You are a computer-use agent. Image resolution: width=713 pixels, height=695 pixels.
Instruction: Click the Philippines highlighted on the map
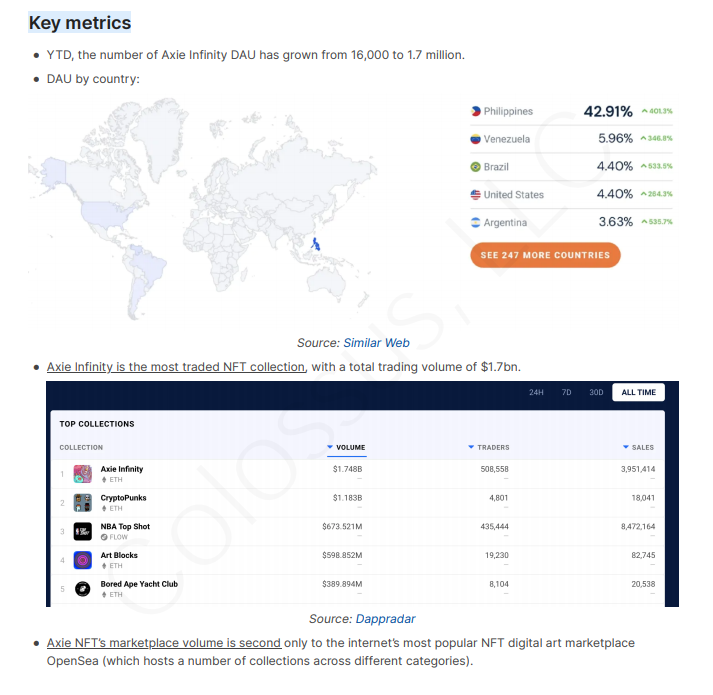click(316, 244)
